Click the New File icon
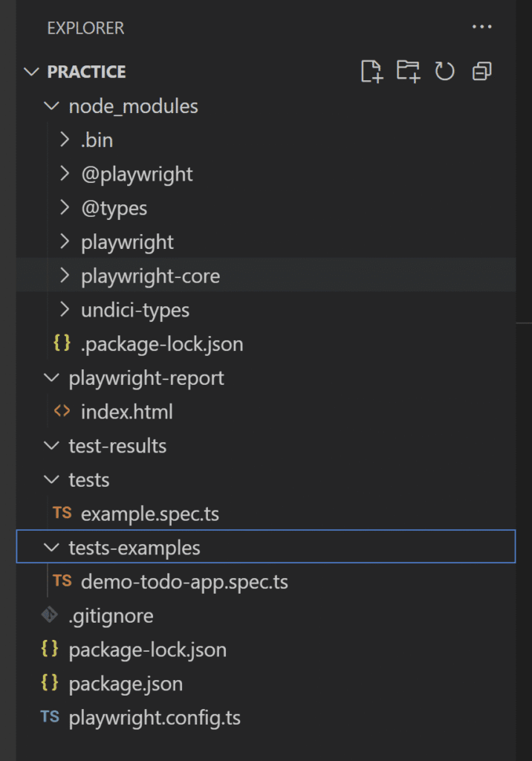532x761 pixels. coord(372,71)
